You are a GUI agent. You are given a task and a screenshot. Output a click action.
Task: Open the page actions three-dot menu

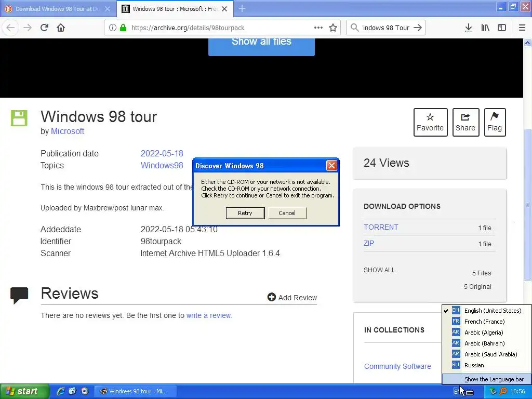[x=318, y=28]
